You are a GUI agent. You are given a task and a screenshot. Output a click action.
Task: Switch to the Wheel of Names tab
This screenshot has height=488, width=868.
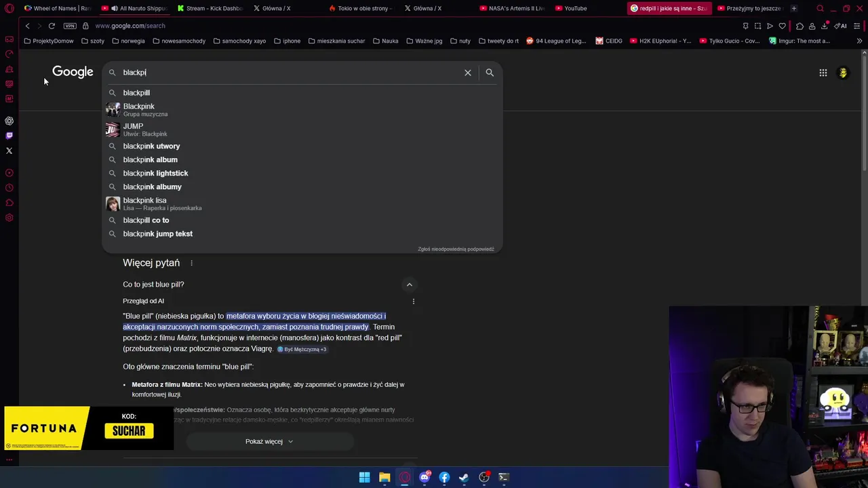pyautogui.click(x=57, y=8)
